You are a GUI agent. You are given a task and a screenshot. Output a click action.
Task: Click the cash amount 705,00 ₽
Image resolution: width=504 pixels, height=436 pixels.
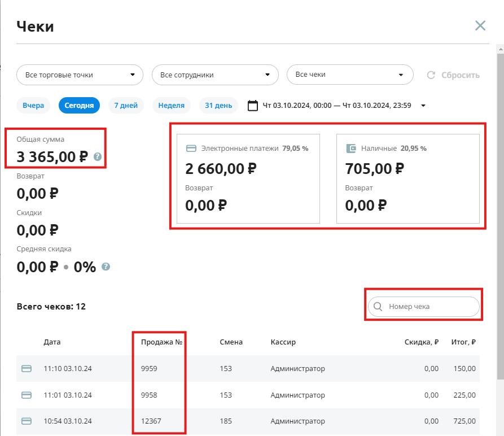374,169
